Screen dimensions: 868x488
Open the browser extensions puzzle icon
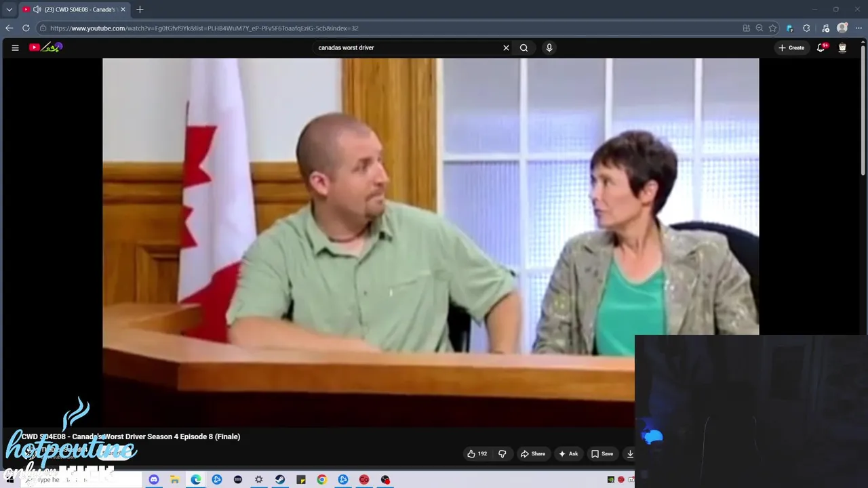click(x=806, y=28)
